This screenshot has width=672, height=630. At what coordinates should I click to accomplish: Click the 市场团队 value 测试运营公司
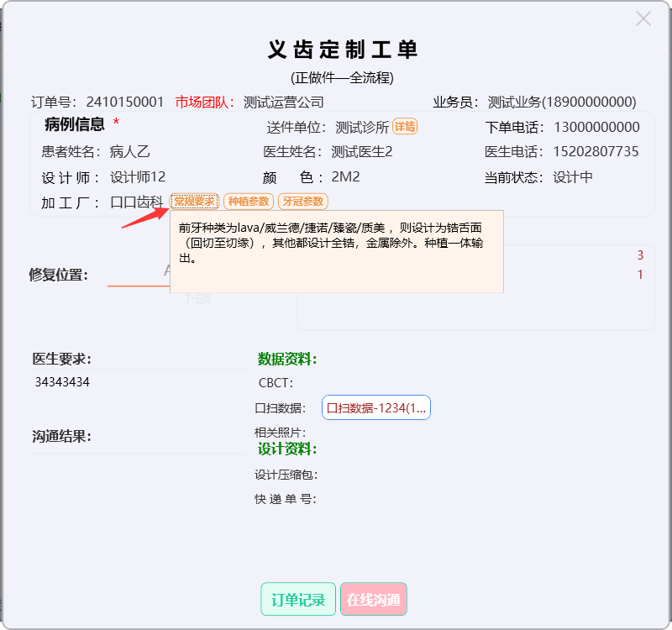point(283,102)
